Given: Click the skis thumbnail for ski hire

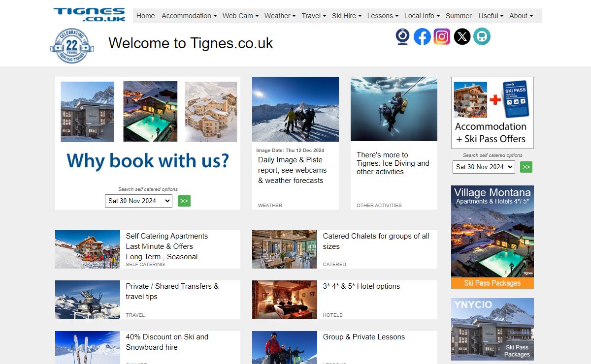Looking at the screenshot, I should pyautogui.click(x=88, y=348).
